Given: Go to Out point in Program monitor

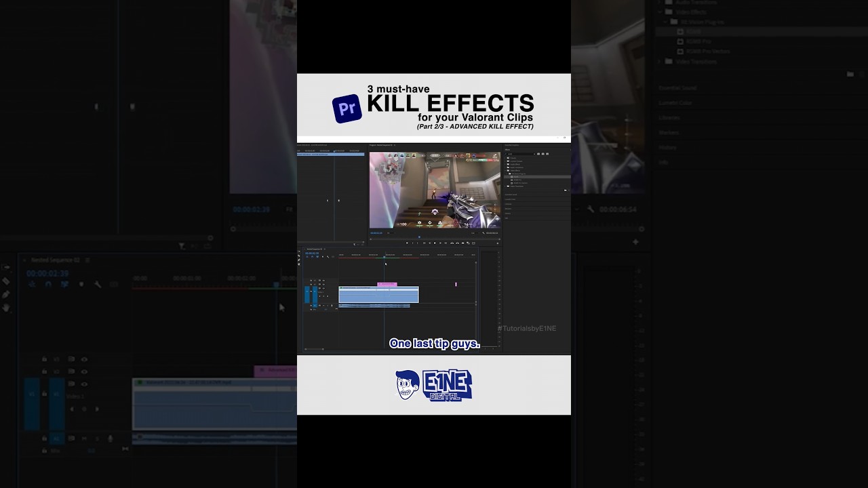Looking at the screenshot, I should [446, 243].
